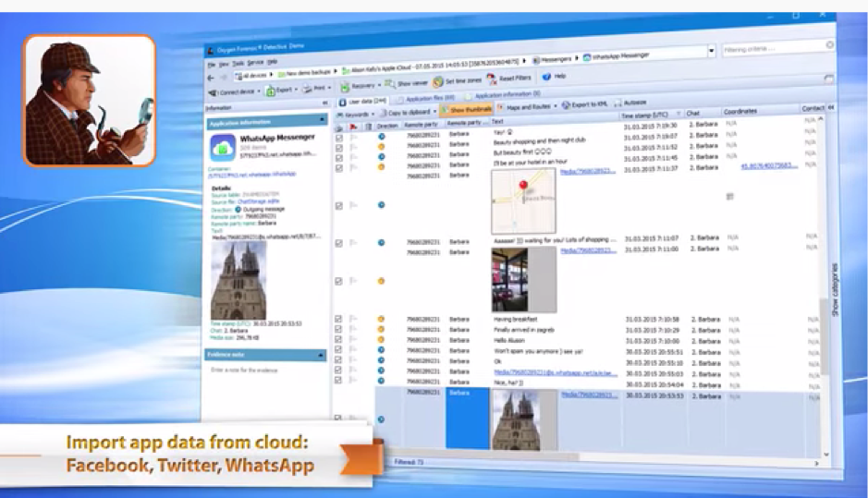
Task: Open the File menu
Action: (212, 66)
